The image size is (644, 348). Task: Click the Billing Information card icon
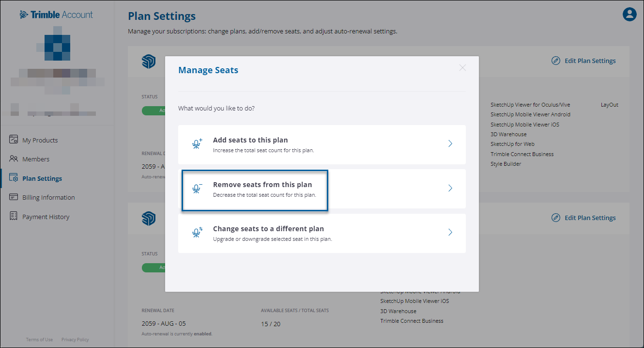[14, 197]
